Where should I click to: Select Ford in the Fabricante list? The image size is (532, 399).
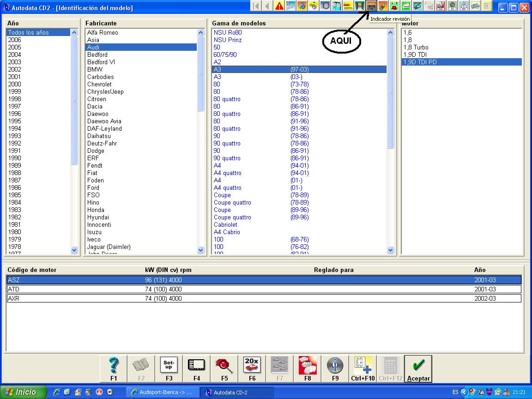click(x=141, y=187)
